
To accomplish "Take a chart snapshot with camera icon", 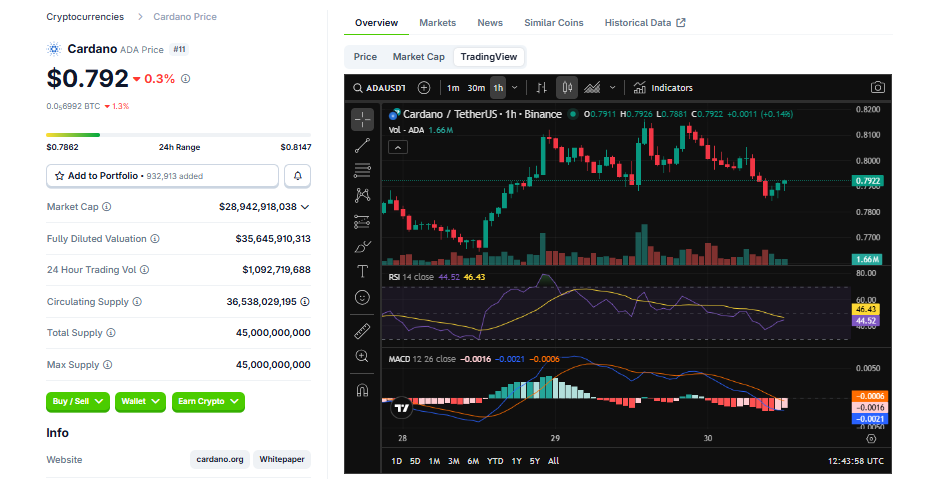I will tap(877, 87).
